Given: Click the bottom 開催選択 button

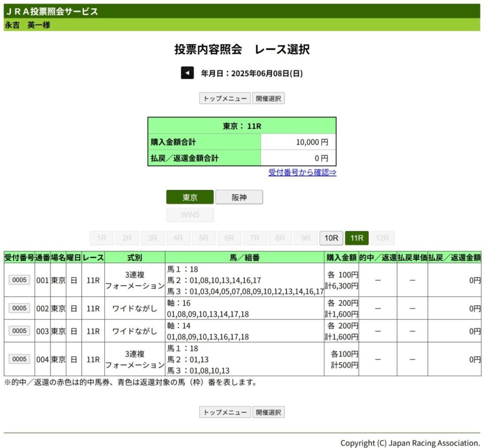Looking at the screenshot, I should (x=268, y=412).
